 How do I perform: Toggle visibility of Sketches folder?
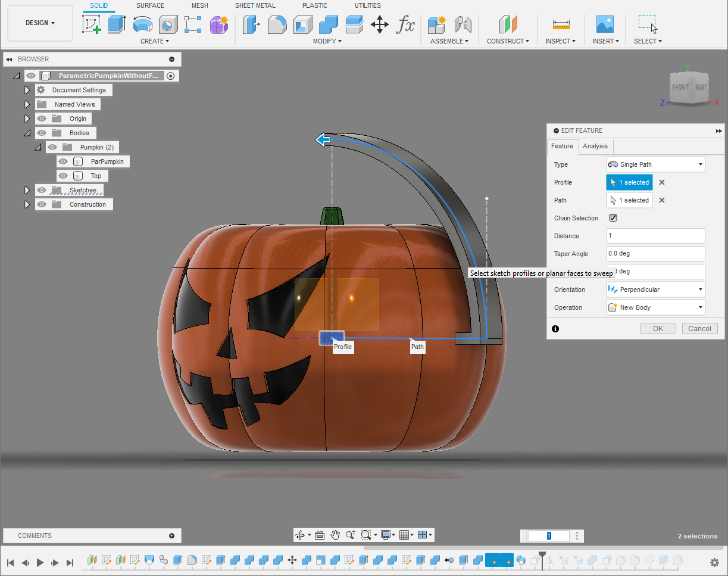click(x=42, y=190)
